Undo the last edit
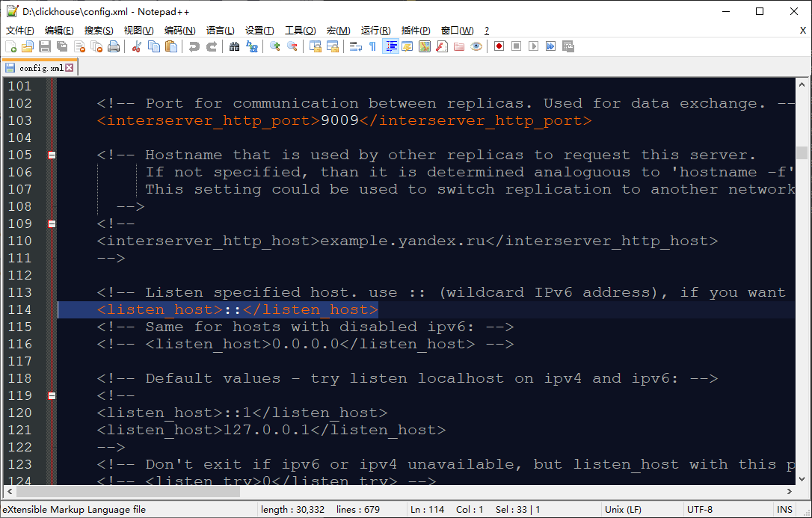Image resolution: width=812 pixels, height=518 pixels. (194, 46)
